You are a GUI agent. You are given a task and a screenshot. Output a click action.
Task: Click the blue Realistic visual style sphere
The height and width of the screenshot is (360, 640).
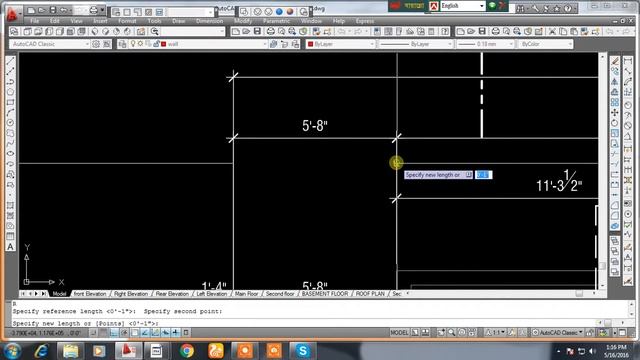point(279,12)
